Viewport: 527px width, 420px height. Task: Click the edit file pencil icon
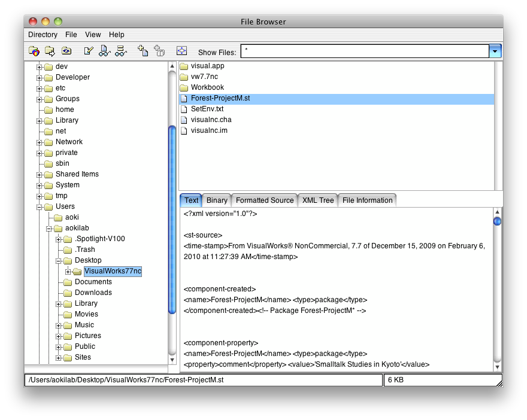pos(89,51)
